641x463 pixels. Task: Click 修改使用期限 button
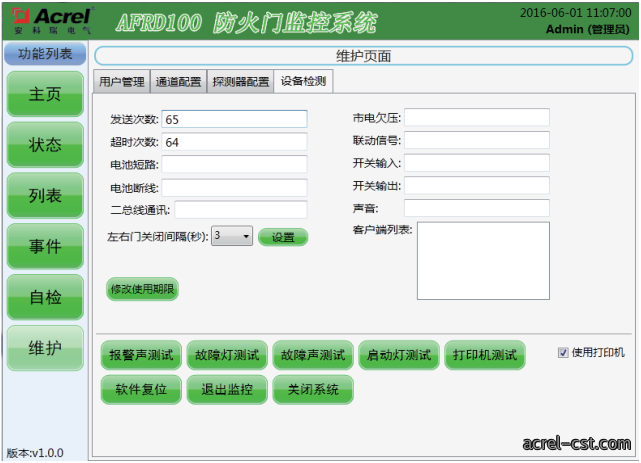142,289
